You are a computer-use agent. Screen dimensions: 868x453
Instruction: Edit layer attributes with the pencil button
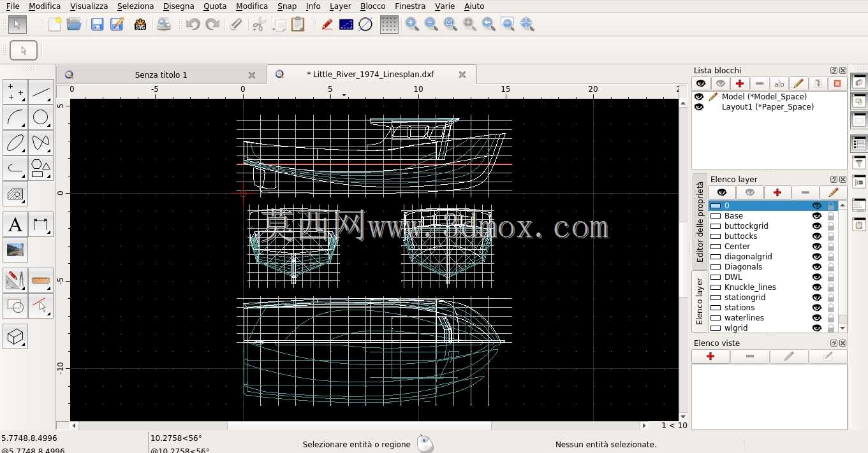833,192
